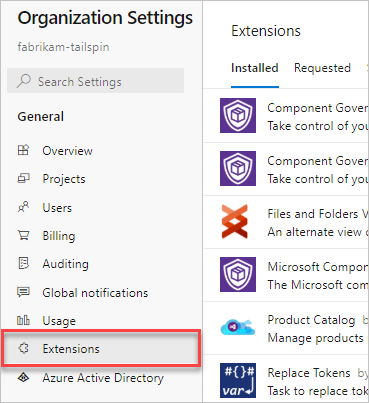Open the Auditing page
The image size is (369, 403).
[x=66, y=264]
